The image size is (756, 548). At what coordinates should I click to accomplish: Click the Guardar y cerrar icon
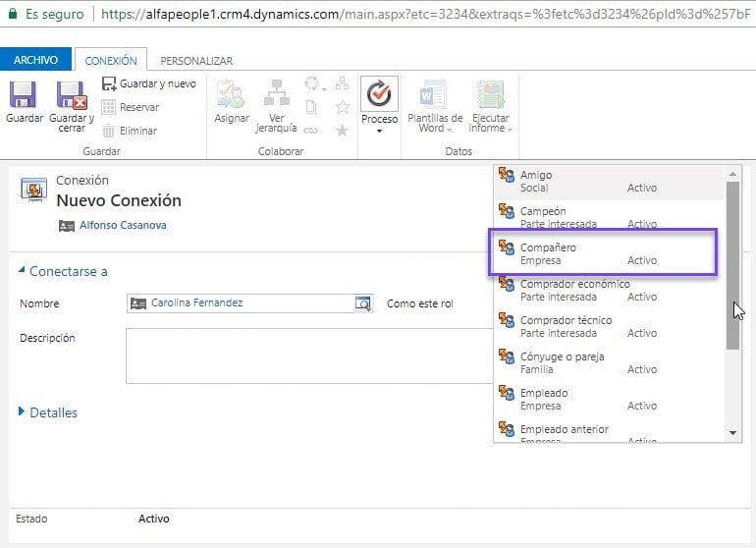click(72, 94)
